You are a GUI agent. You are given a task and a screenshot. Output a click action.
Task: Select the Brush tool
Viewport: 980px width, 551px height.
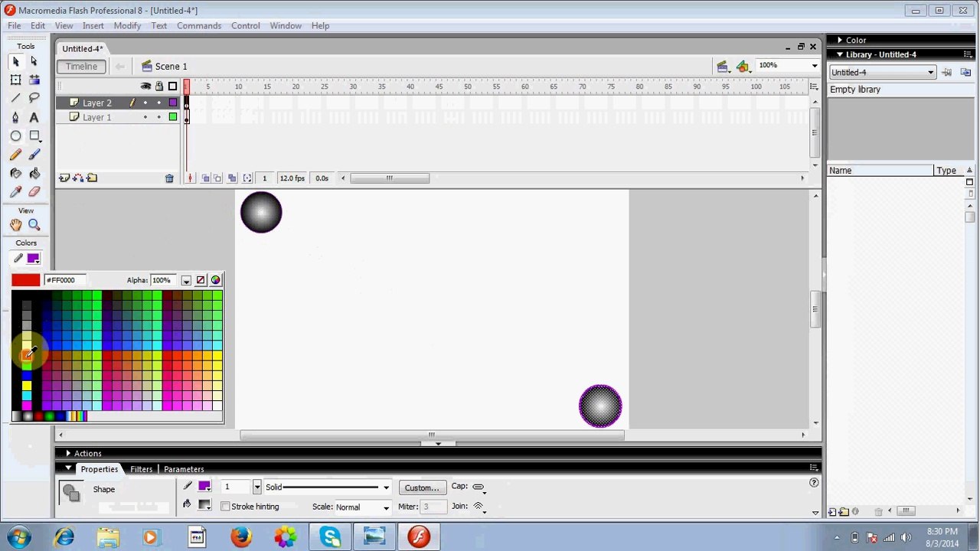(x=34, y=155)
